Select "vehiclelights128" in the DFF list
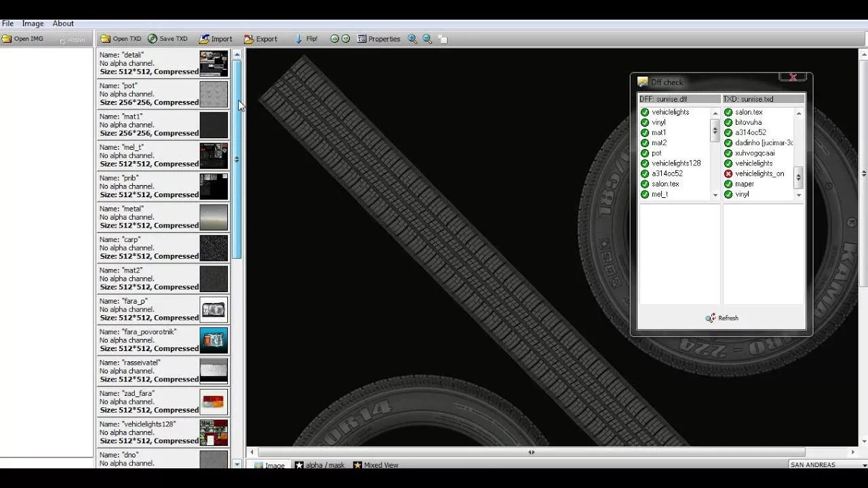The width and height of the screenshot is (868, 488). [676, 163]
